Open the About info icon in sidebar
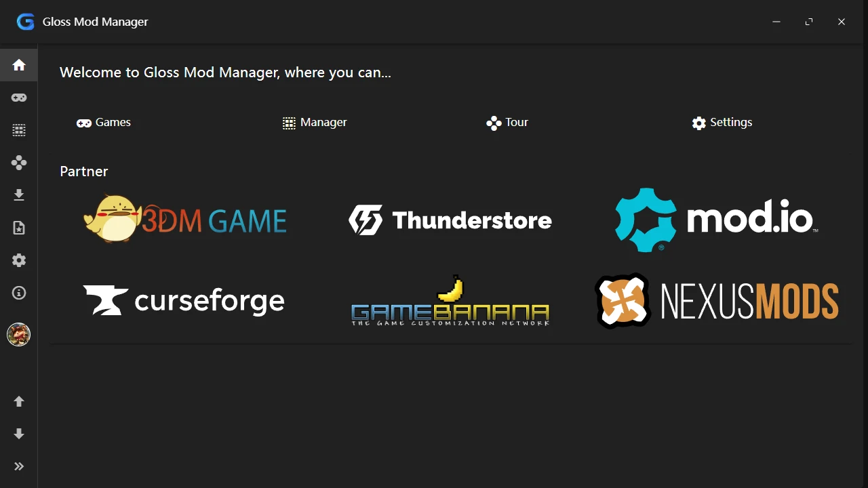 (19, 293)
